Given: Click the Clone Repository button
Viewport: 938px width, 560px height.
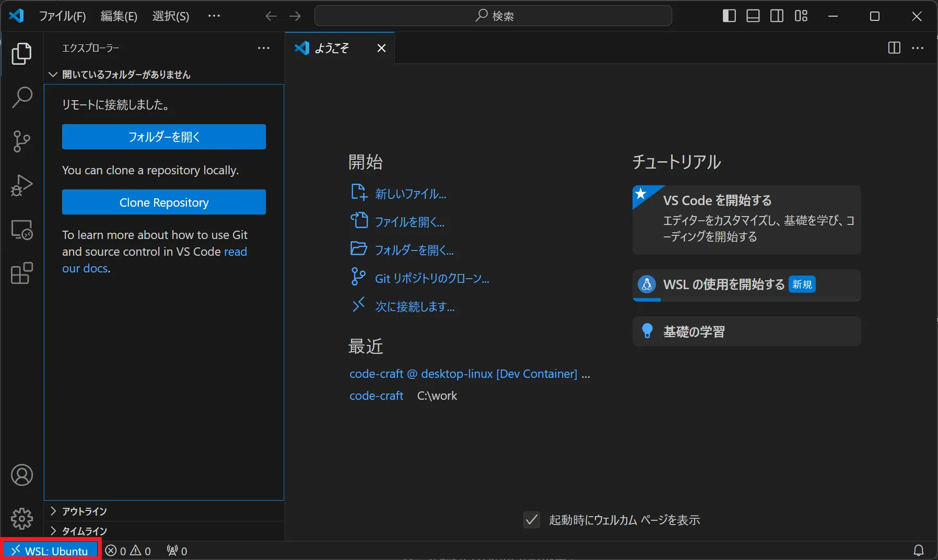Looking at the screenshot, I should point(163,202).
